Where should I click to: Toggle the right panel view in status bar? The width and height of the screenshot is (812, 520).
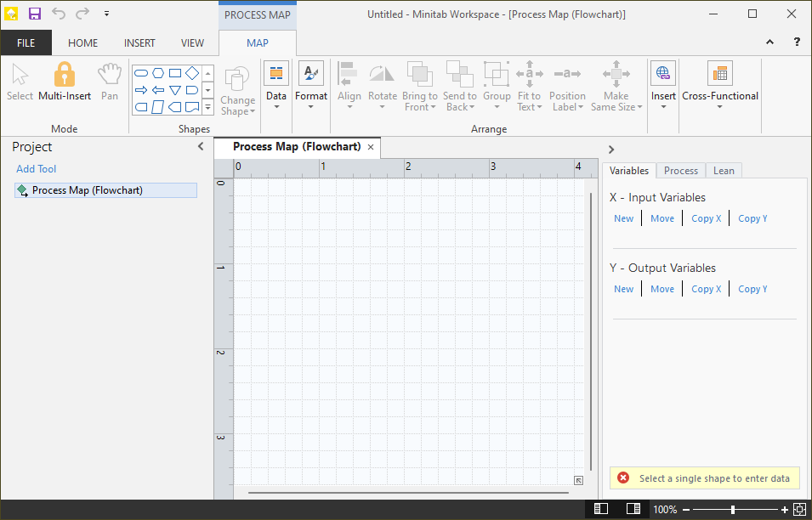pyautogui.click(x=633, y=508)
